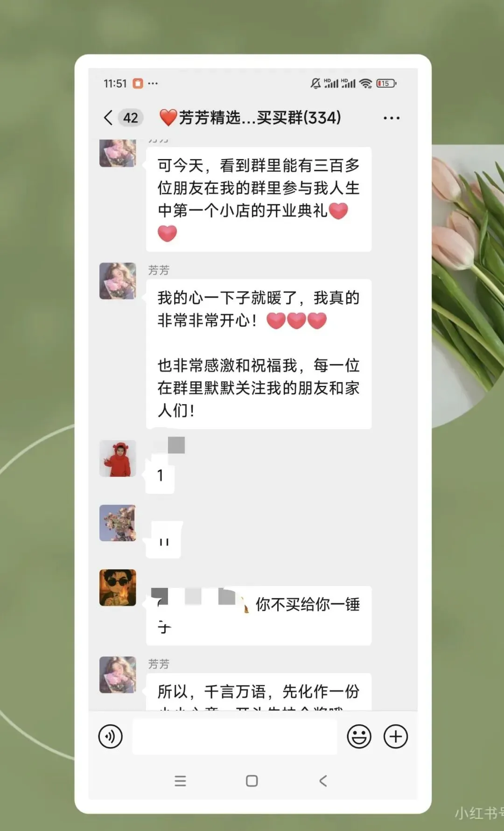Tap the battery indicator in status bar

point(386,84)
